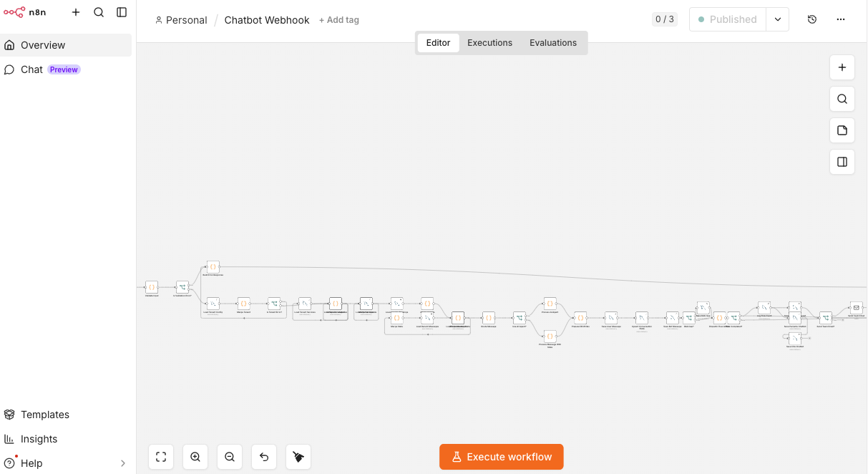868x474 pixels.
Task: Reset canvas zoom with the undo arrow
Action: (264, 457)
